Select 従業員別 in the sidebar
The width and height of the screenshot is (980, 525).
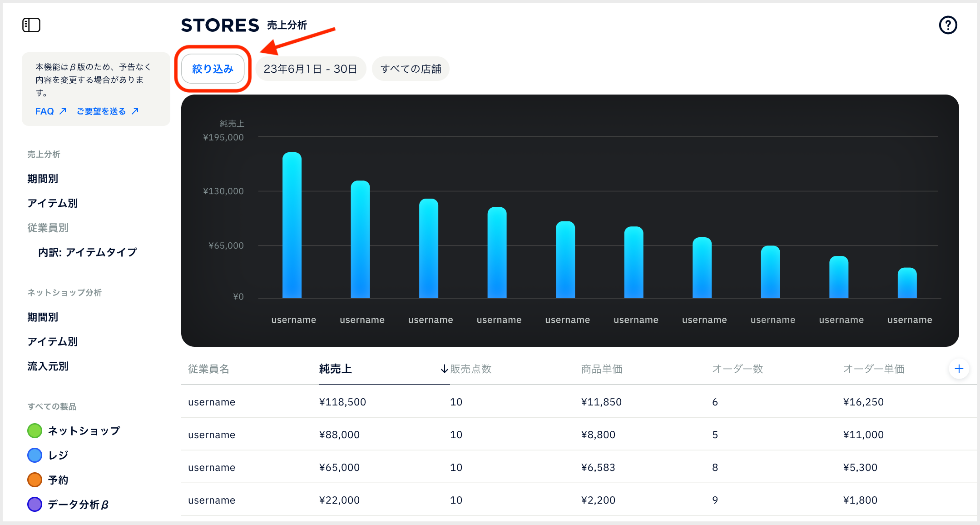[48, 228]
